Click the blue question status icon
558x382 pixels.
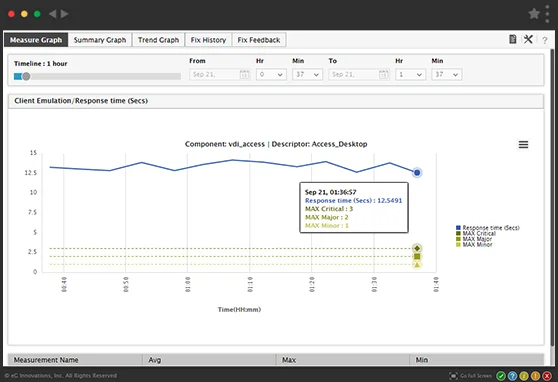click(x=512, y=376)
